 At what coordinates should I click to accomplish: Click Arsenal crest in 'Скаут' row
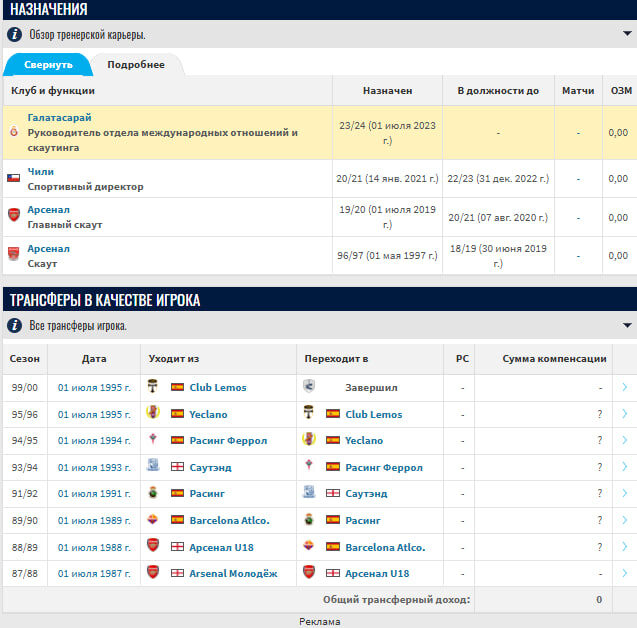pyautogui.click(x=14, y=253)
